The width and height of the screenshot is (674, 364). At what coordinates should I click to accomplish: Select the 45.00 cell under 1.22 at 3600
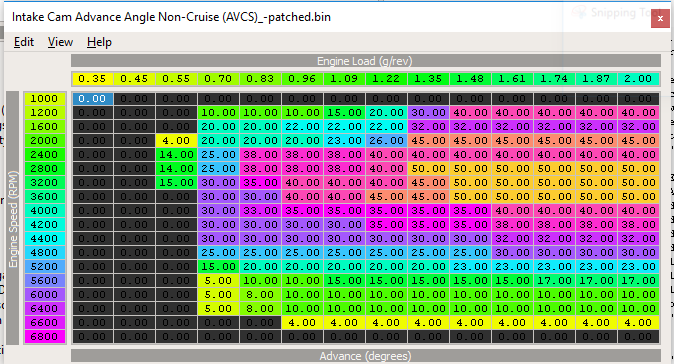tap(386, 196)
